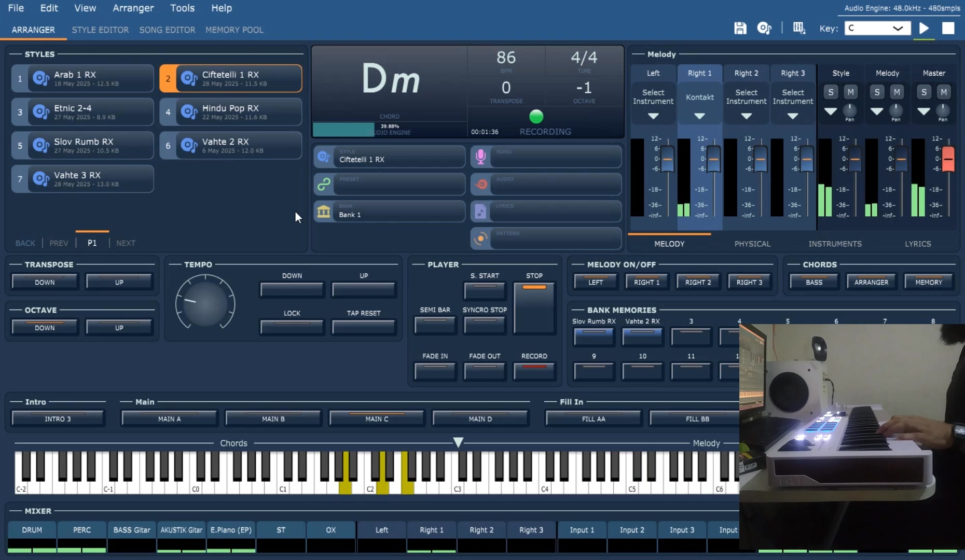The height and width of the screenshot is (560, 965).
Task: Expand Right 3 instrument selector arrow
Action: click(x=792, y=116)
